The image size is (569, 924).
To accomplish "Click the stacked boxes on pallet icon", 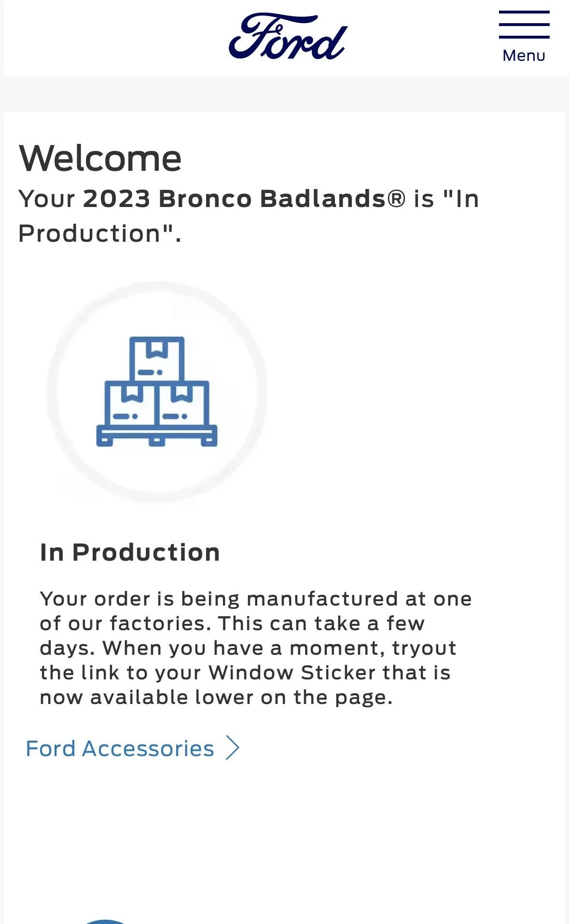I will (x=157, y=391).
